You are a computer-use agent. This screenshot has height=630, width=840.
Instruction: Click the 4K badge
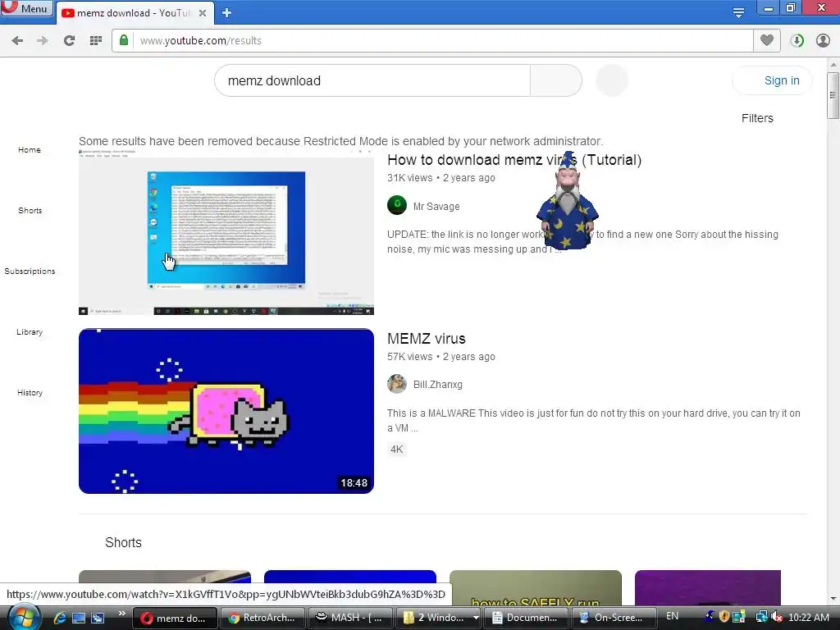tap(396, 450)
